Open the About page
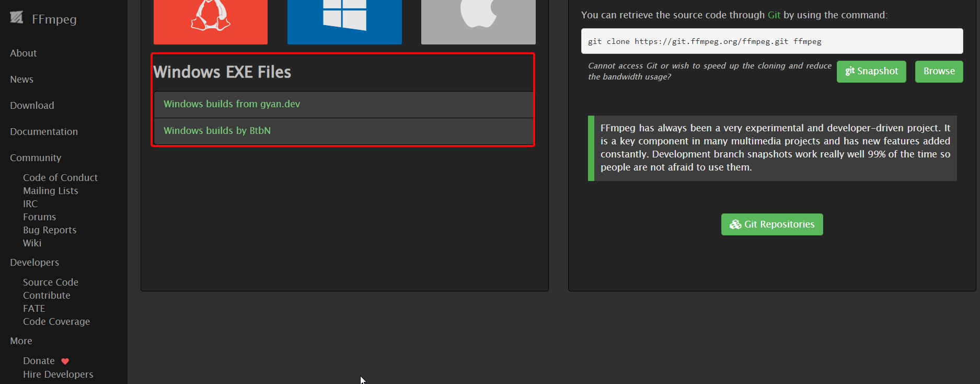Image resolution: width=980 pixels, height=384 pixels. 24,53
